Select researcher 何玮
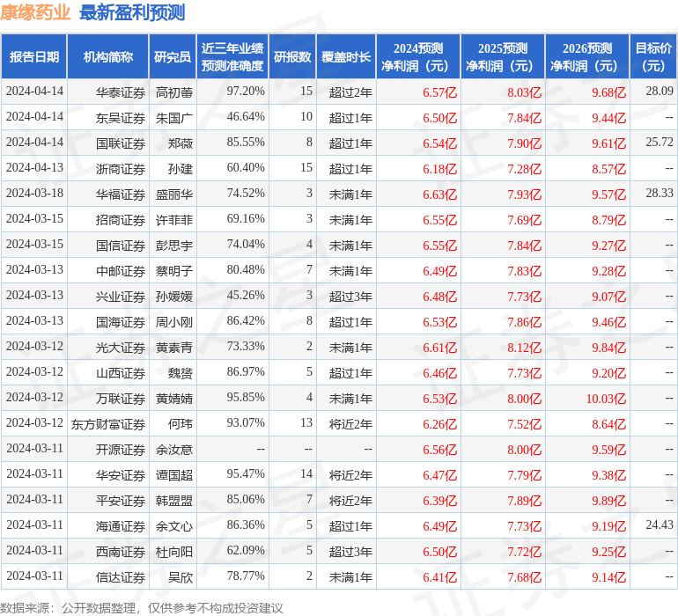The image size is (678, 616). click(181, 423)
